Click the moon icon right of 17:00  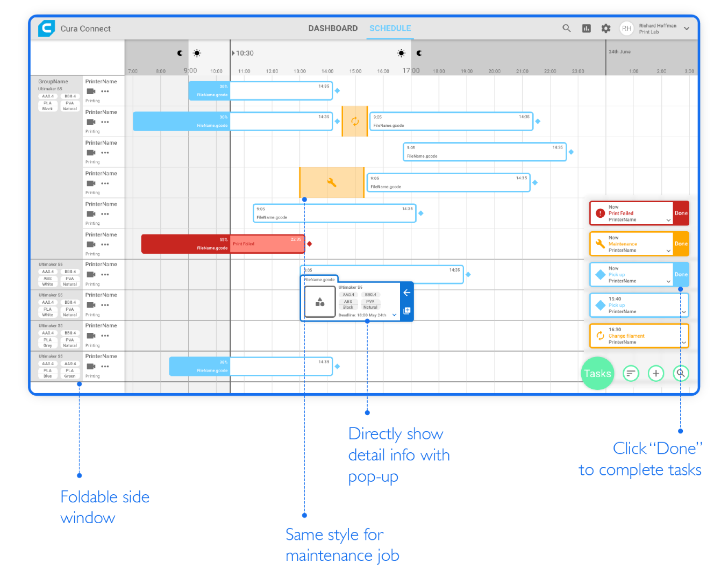[419, 53]
